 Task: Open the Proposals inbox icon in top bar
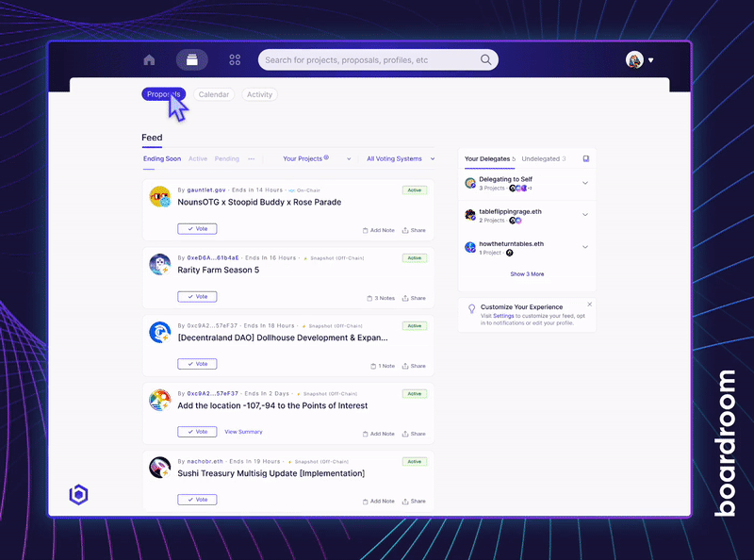[x=192, y=59]
